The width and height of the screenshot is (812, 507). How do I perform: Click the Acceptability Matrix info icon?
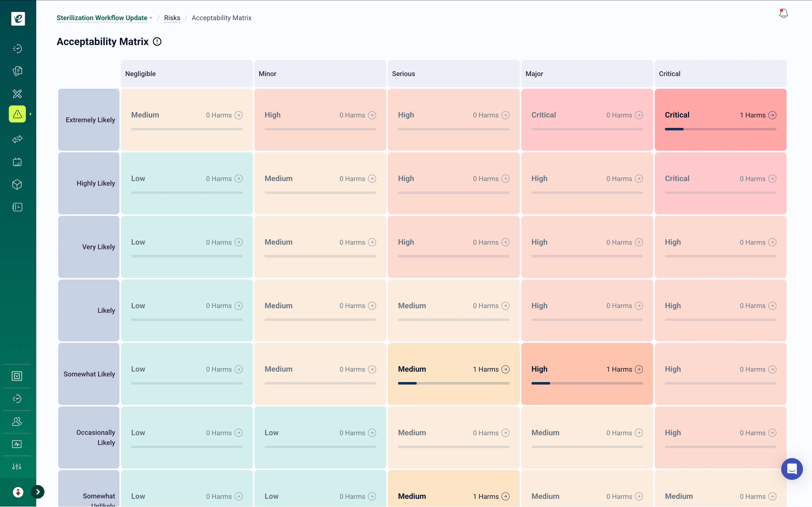coord(157,42)
